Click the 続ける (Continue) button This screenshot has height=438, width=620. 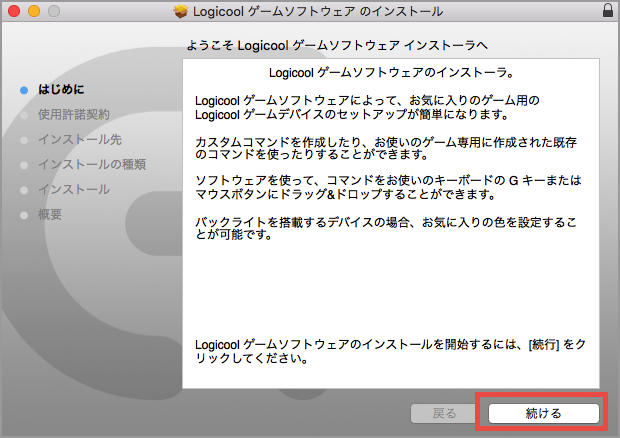tap(544, 413)
